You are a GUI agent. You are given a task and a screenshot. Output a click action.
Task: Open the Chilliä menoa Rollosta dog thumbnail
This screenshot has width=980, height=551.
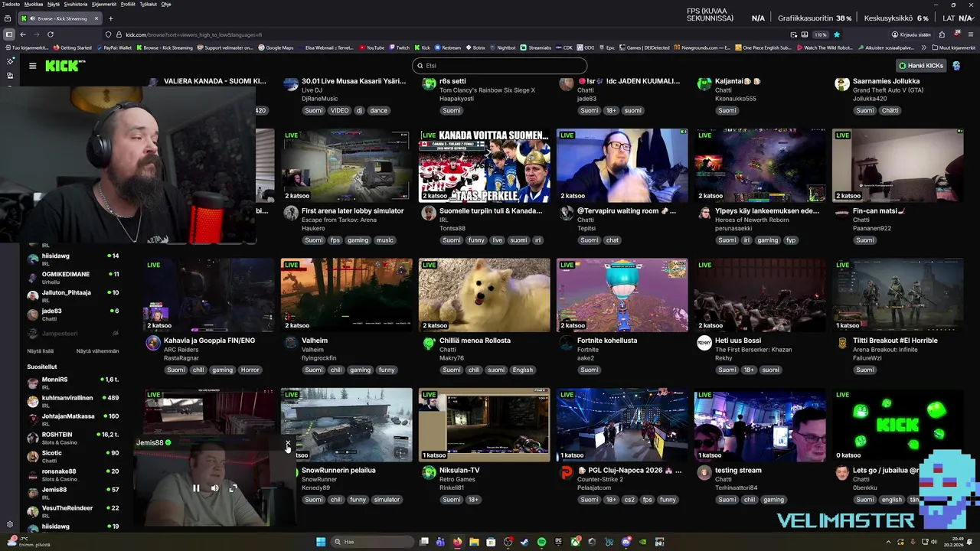tap(484, 295)
